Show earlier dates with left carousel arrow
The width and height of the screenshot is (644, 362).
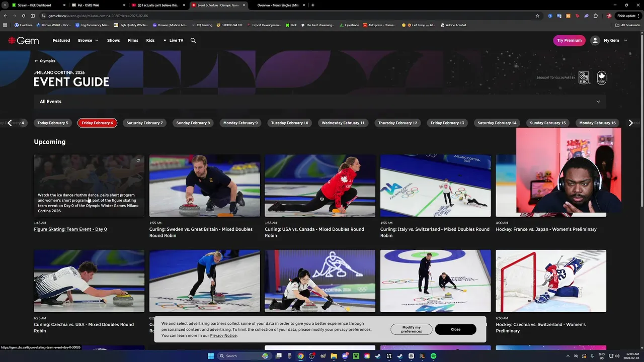click(10, 123)
